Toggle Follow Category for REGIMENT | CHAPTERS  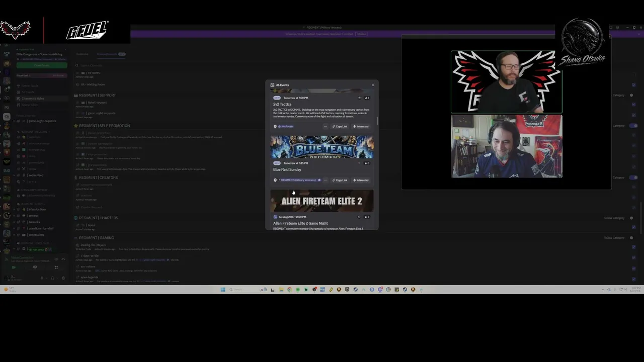[x=632, y=218]
